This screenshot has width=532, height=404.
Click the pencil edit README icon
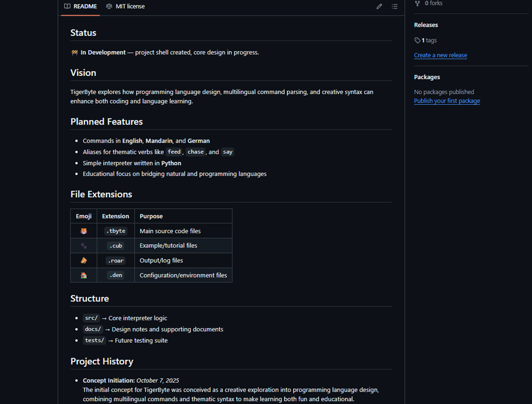click(x=379, y=7)
